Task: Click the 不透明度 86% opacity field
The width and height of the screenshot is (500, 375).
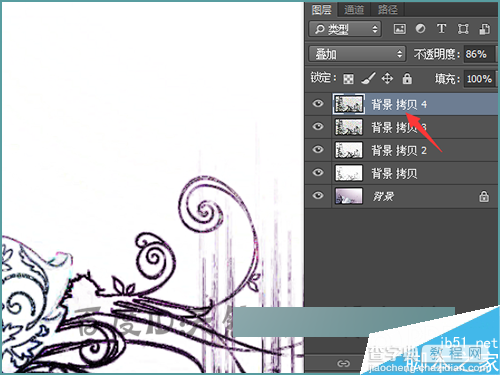Action: [x=479, y=54]
